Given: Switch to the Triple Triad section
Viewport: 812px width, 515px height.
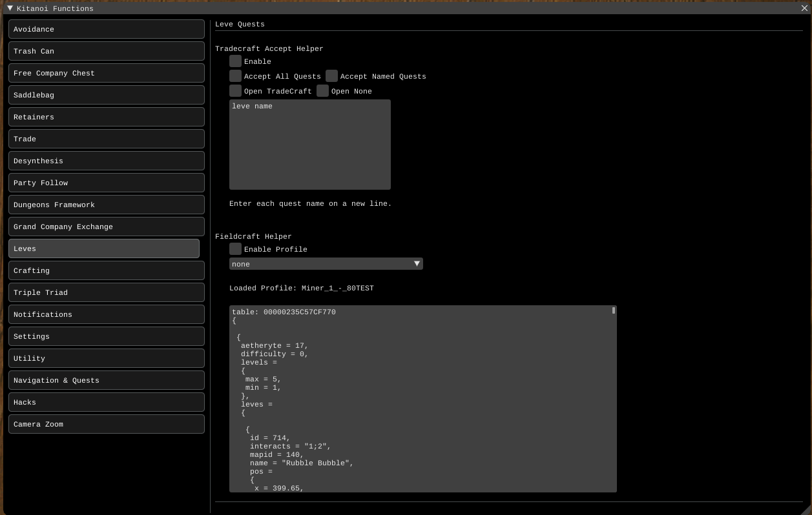Looking at the screenshot, I should click(x=107, y=292).
